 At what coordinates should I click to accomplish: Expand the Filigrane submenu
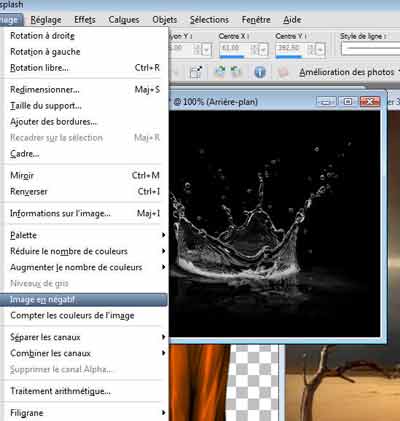point(84,413)
